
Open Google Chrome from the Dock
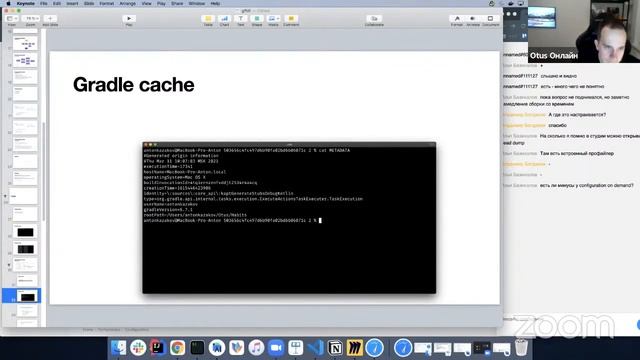point(177,348)
